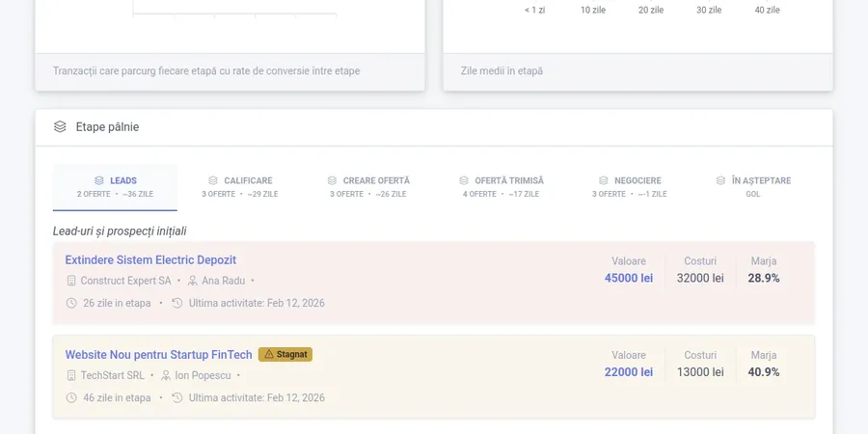Click the building icon beside Construct Expert SA

70,281
